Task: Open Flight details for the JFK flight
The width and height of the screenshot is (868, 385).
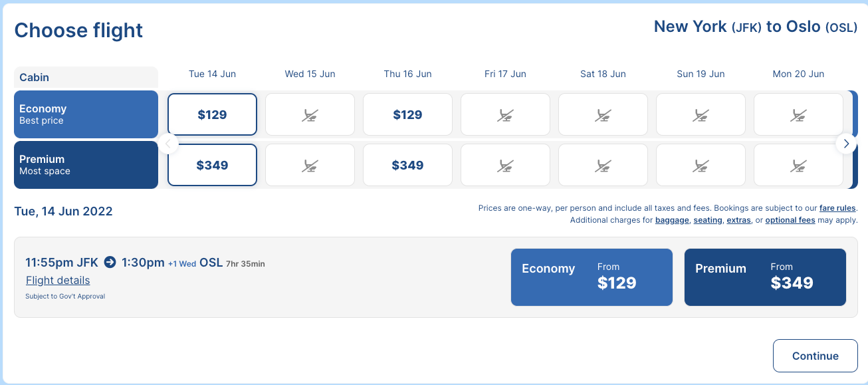Action: [58, 281]
